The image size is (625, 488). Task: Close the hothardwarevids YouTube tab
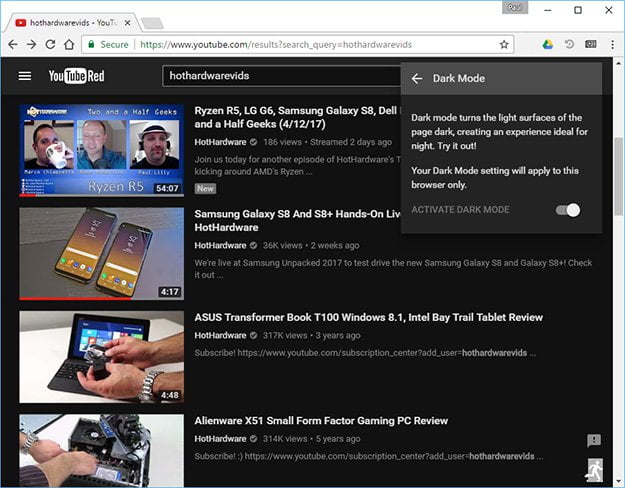[x=128, y=23]
